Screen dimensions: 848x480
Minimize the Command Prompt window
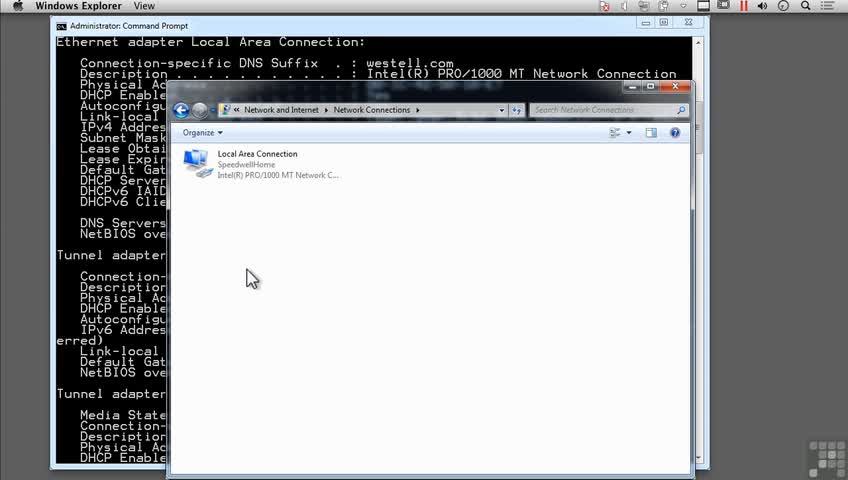[x=646, y=22]
